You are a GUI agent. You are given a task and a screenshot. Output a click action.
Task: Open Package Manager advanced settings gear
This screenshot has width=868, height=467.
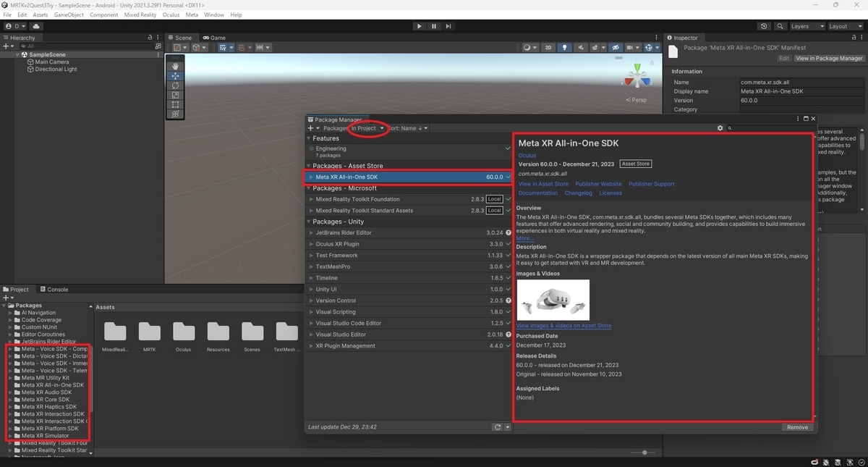[x=720, y=127]
